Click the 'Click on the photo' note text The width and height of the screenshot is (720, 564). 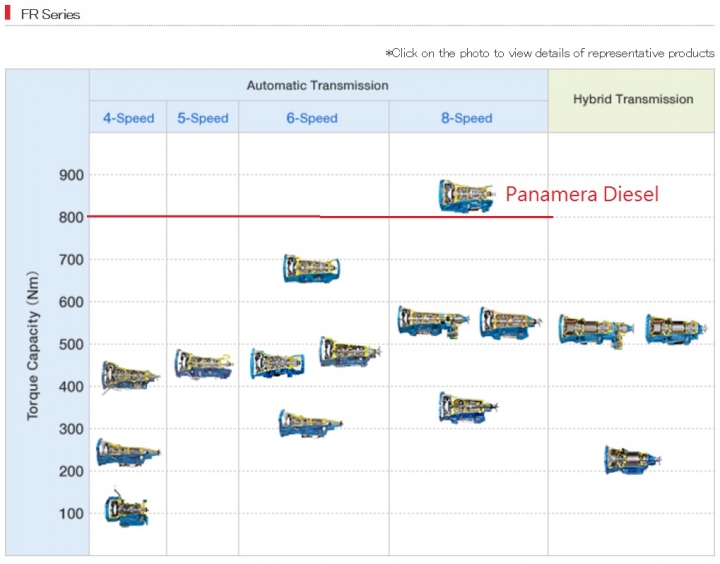[550, 53]
